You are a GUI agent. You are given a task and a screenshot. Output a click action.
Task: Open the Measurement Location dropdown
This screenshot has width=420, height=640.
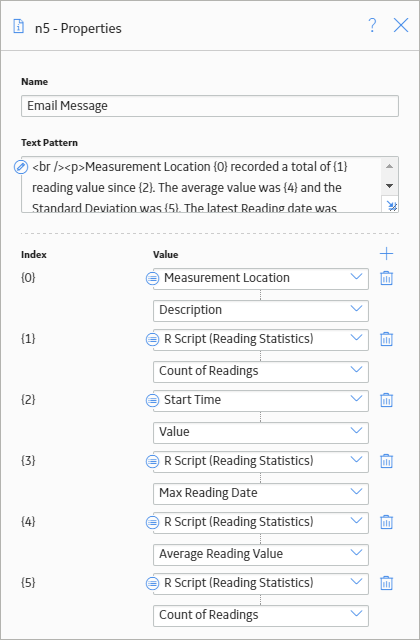tap(261, 278)
